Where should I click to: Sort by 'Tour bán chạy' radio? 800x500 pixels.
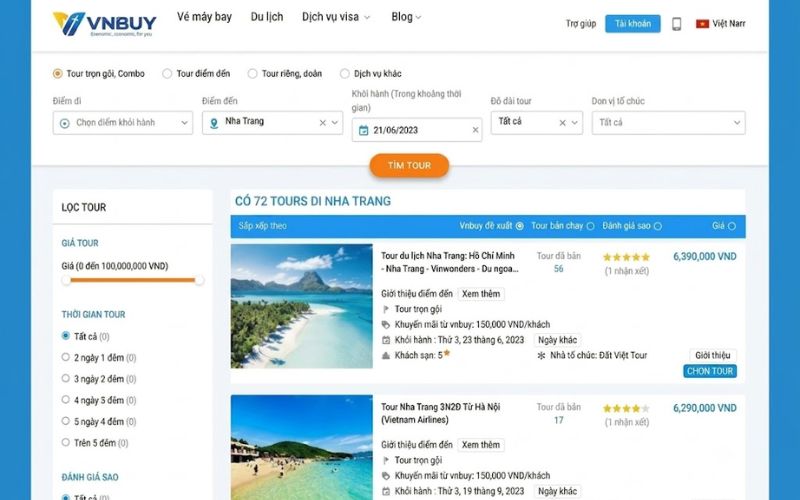[590, 226]
